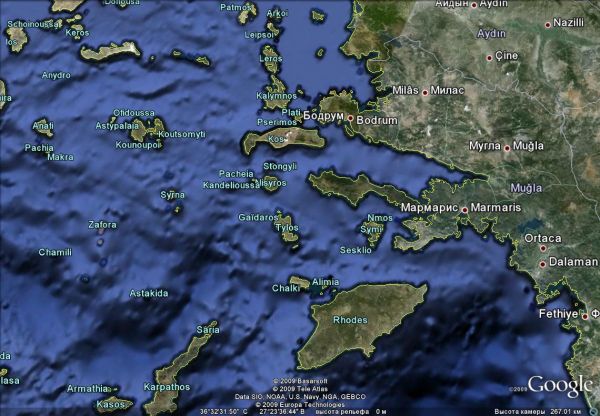Select the Chalki island label

[x=285, y=289]
